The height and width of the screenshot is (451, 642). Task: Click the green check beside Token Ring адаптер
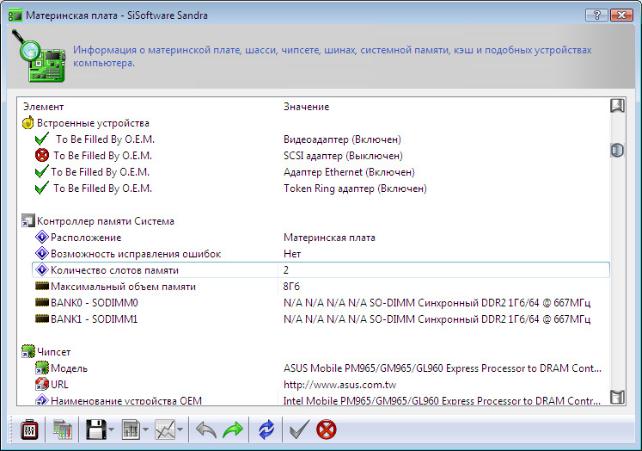tap(42, 188)
